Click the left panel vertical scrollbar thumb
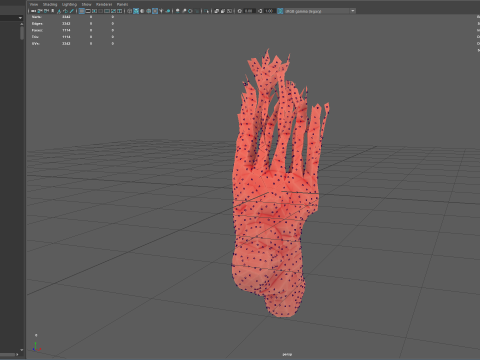480x360 pixels. 22,33
